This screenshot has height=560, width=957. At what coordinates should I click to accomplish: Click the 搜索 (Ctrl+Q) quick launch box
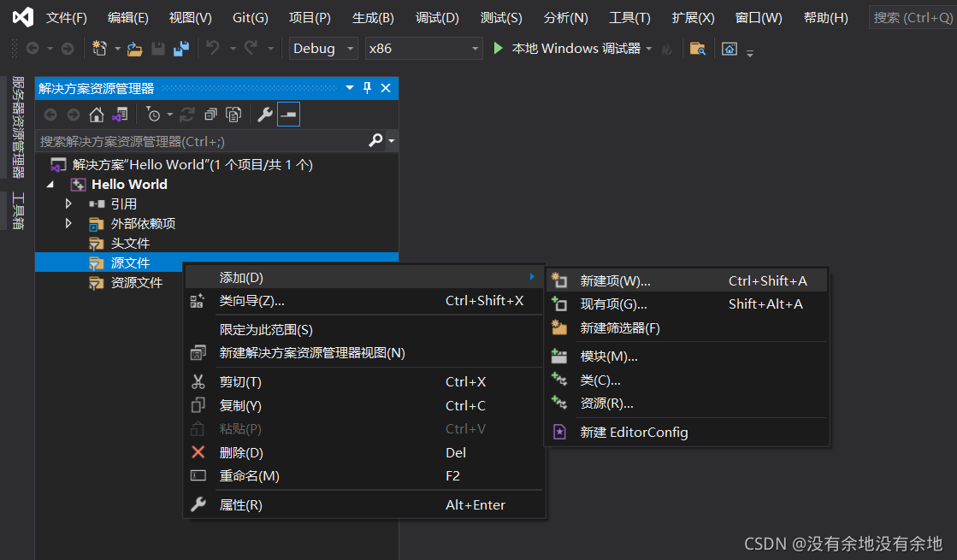pyautogui.click(x=912, y=18)
